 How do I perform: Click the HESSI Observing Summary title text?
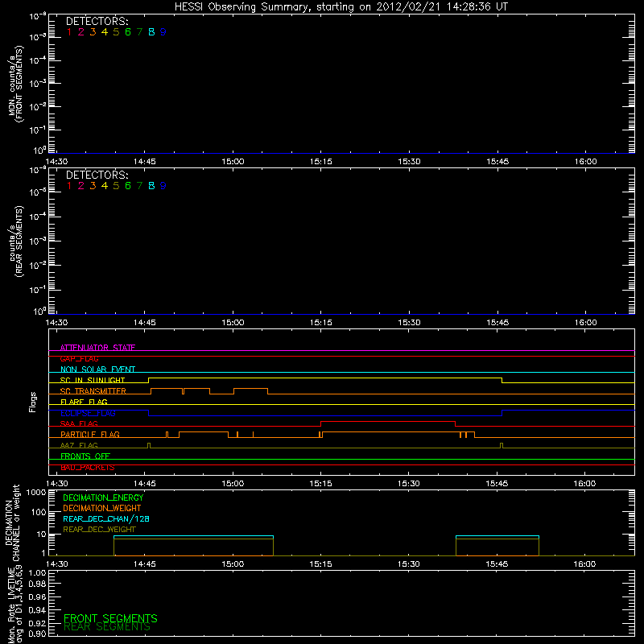(x=341, y=7)
